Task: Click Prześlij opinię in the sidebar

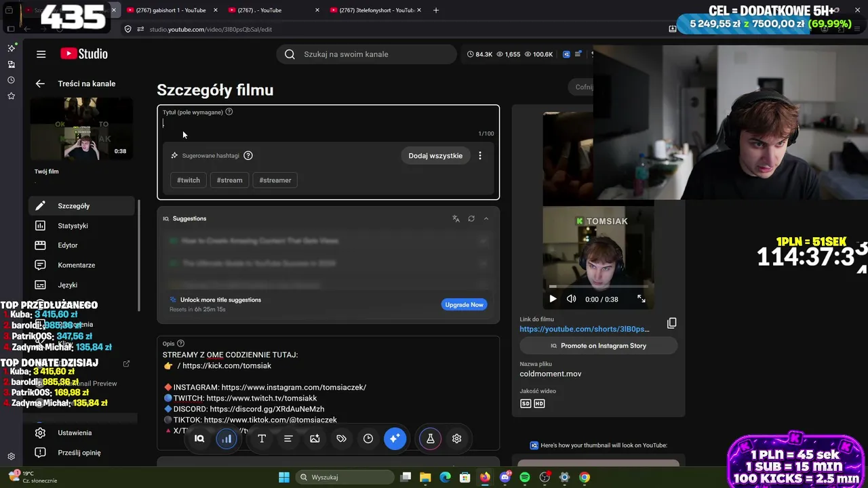Action: click(x=82, y=453)
